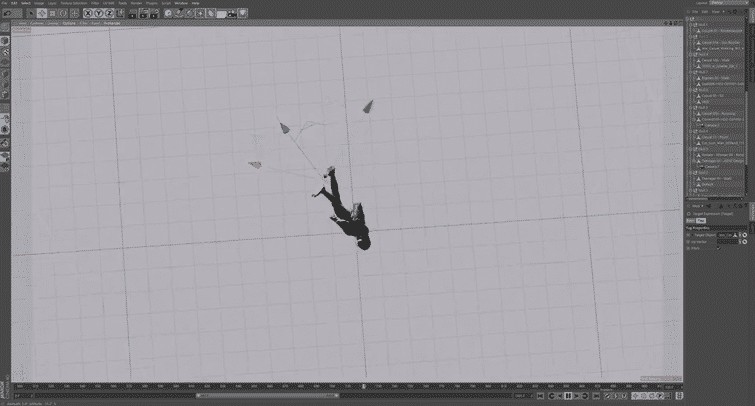Click the Undo arrow icon
Image resolution: width=755 pixels, height=406 pixels.
click(7, 13)
